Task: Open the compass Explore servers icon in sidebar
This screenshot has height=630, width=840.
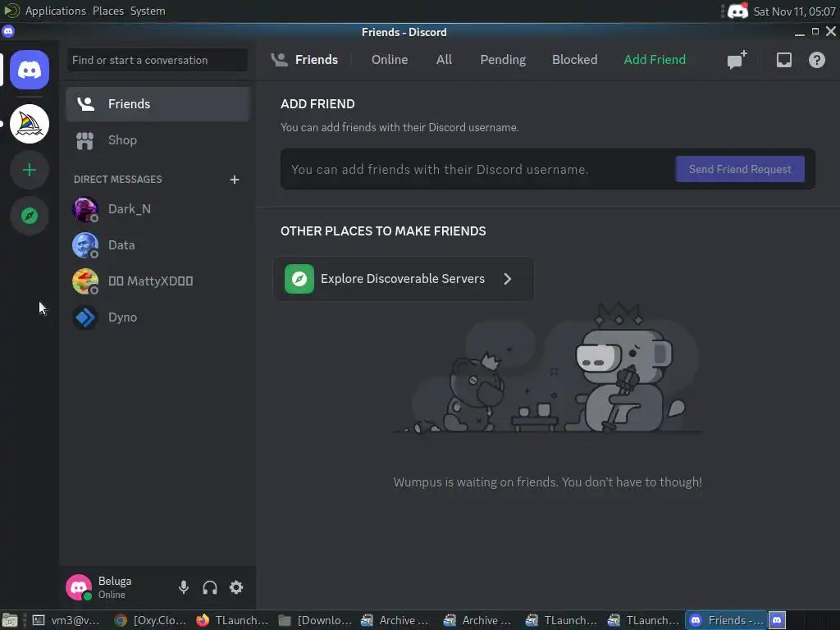Action: click(30, 216)
